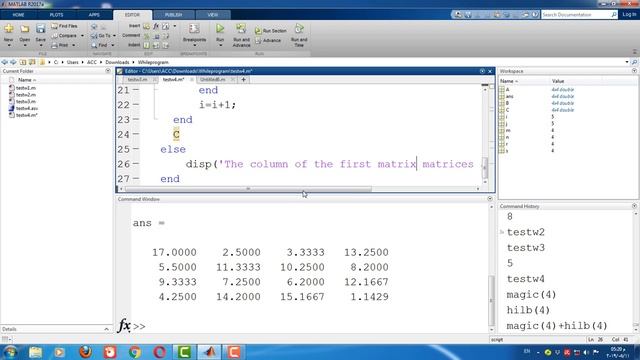Toggle breakpoint on editor line 23
The image size is (640, 360).
click(x=136, y=119)
